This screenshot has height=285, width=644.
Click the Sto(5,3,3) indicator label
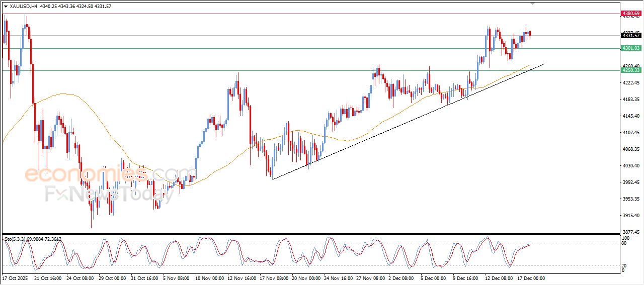[19, 239]
